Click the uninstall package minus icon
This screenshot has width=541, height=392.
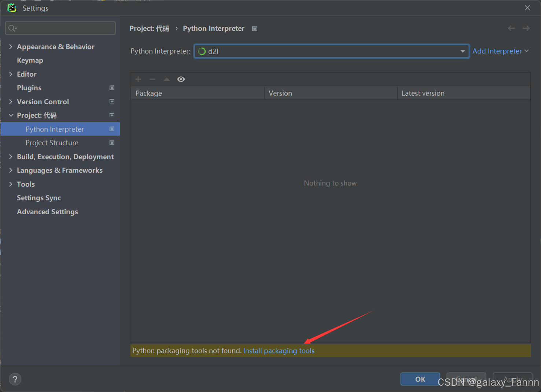click(152, 79)
